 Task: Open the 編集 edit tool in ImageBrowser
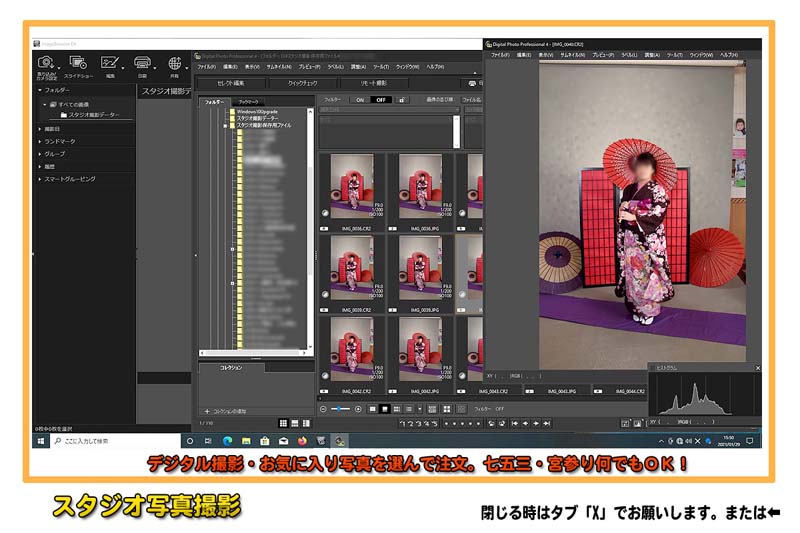(110, 63)
